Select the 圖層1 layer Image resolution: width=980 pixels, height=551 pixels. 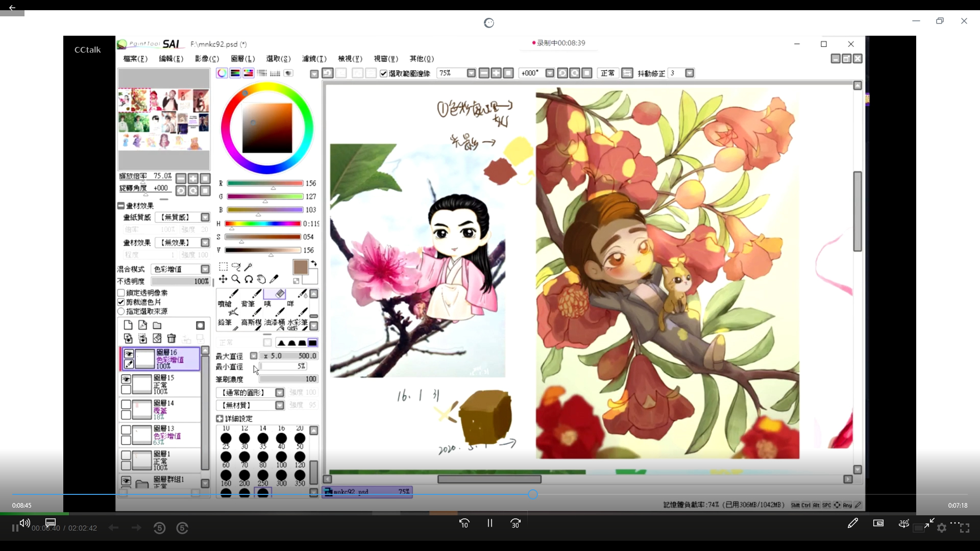161,460
